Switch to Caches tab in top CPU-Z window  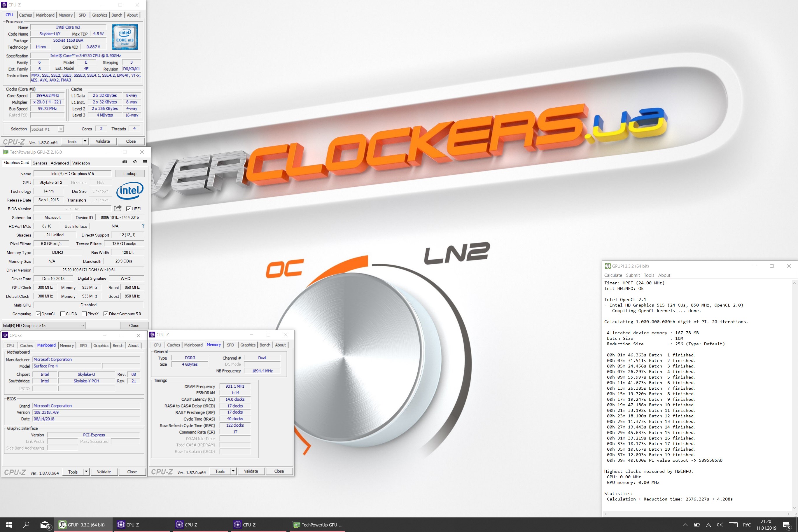point(25,15)
